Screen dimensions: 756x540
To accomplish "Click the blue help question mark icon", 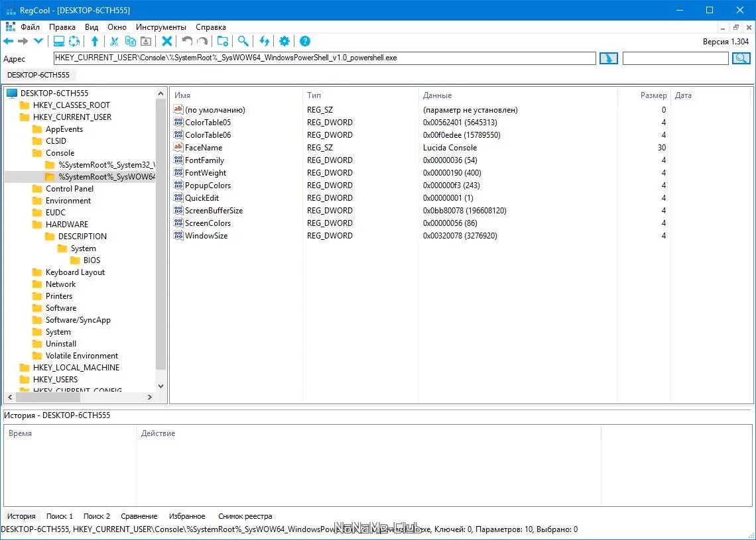I will [x=304, y=42].
